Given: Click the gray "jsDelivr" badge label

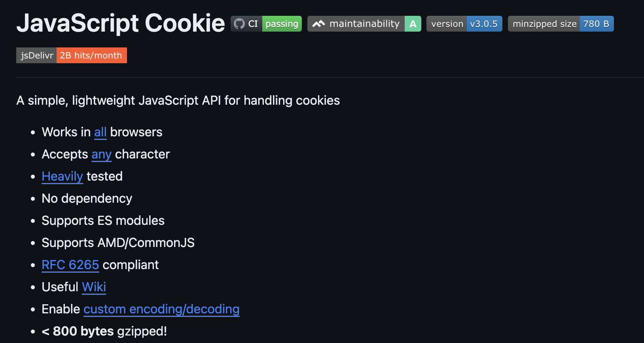Looking at the screenshot, I should click(37, 55).
